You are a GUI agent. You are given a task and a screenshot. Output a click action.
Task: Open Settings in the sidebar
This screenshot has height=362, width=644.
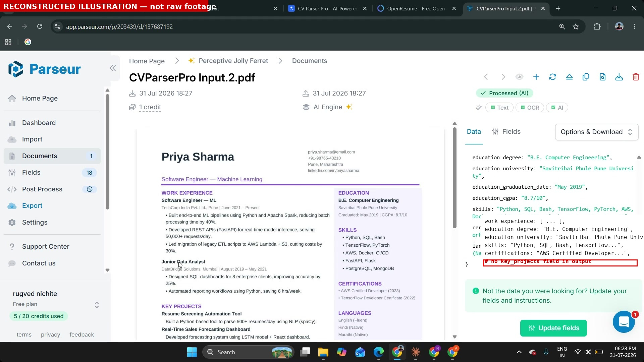52,222
